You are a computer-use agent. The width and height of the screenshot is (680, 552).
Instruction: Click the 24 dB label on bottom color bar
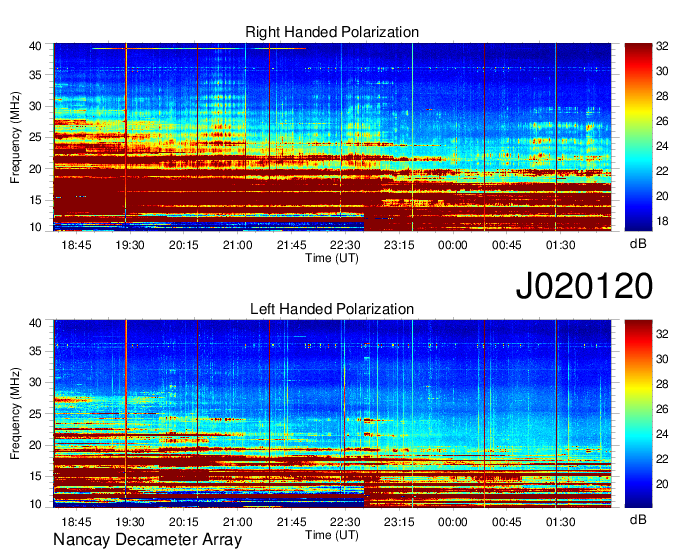click(662, 434)
